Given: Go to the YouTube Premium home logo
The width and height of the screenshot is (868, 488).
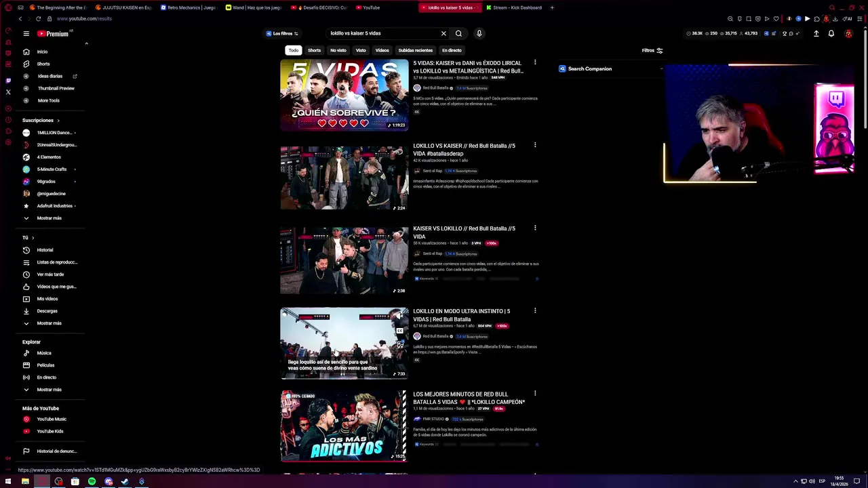Looking at the screenshot, I should (x=54, y=33).
